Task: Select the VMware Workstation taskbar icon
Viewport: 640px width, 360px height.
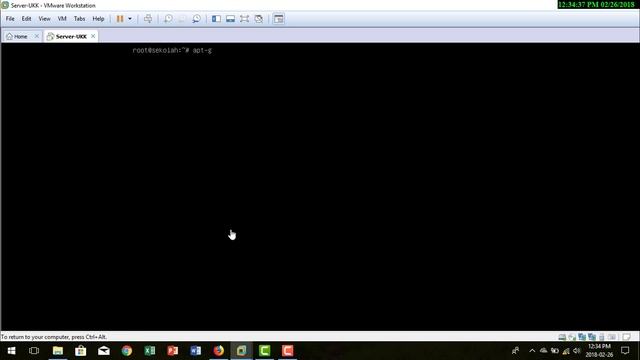Action: pos(242,351)
